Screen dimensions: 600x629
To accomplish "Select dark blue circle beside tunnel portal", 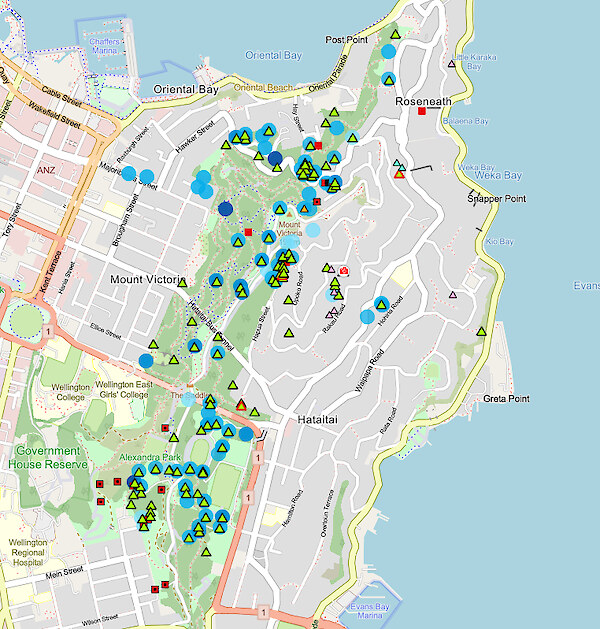I will (246, 434).
